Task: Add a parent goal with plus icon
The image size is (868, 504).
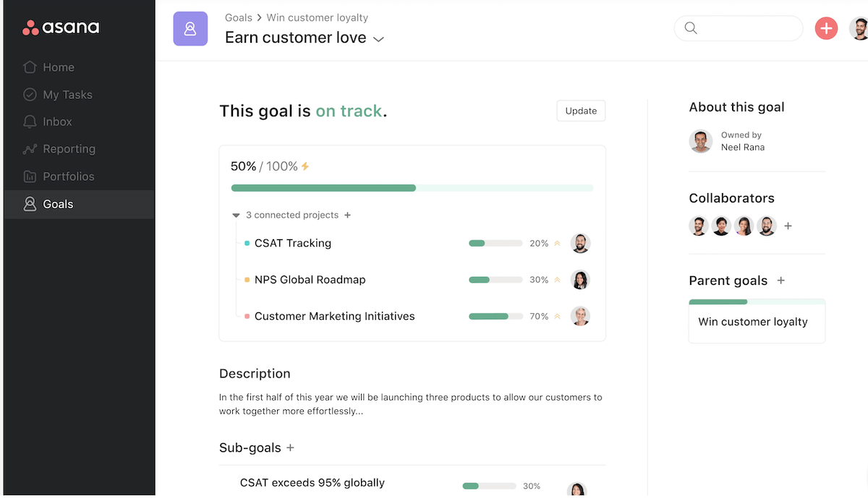Action: (x=781, y=281)
